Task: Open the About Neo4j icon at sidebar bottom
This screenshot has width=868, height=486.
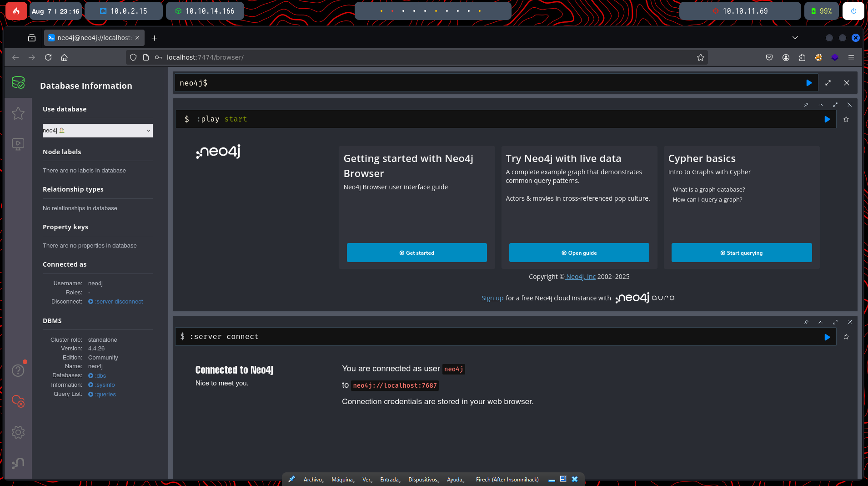Action: coord(18,463)
